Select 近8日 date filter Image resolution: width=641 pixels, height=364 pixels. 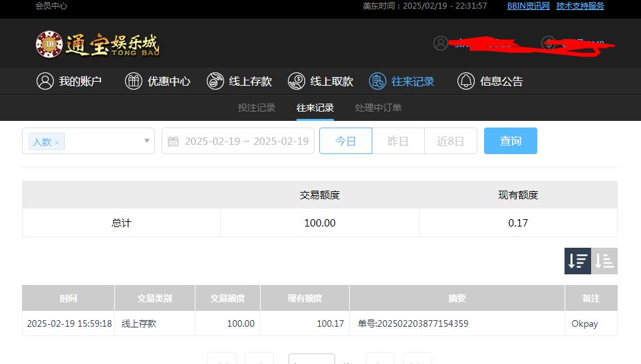pos(451,141)
